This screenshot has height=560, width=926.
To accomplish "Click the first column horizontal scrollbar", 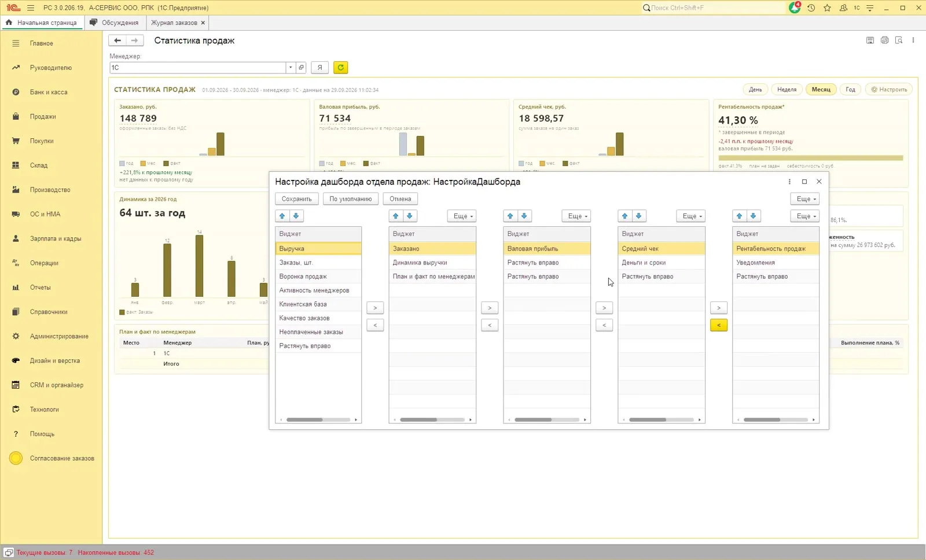I will 318,419.
